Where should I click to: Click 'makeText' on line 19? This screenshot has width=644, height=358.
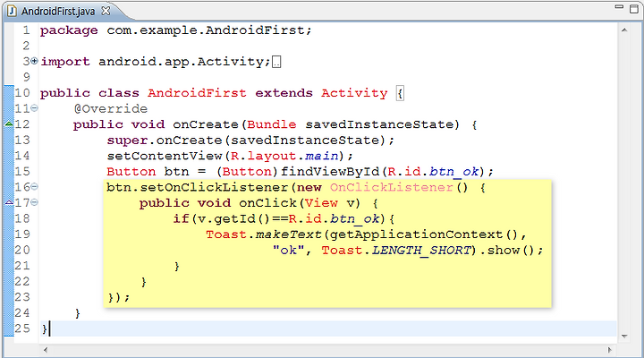(x=288, y=234)
